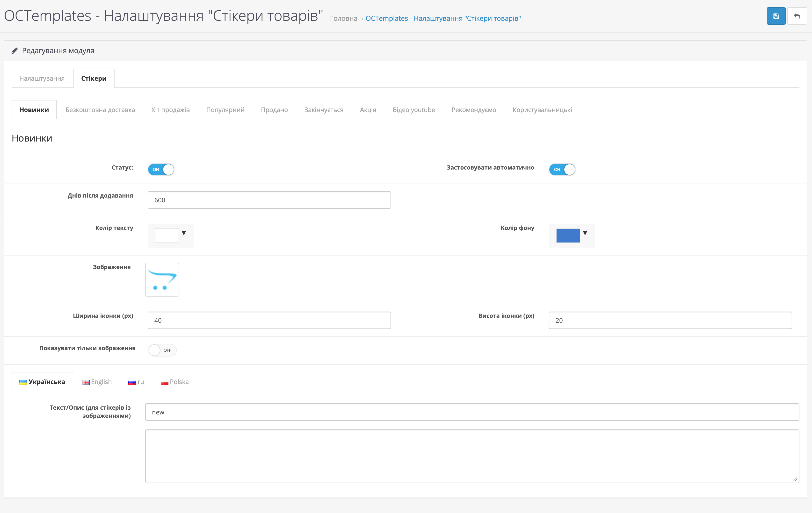
Task: Switch to the Безкоштовна доставка sticker tab
Action: 100,110
